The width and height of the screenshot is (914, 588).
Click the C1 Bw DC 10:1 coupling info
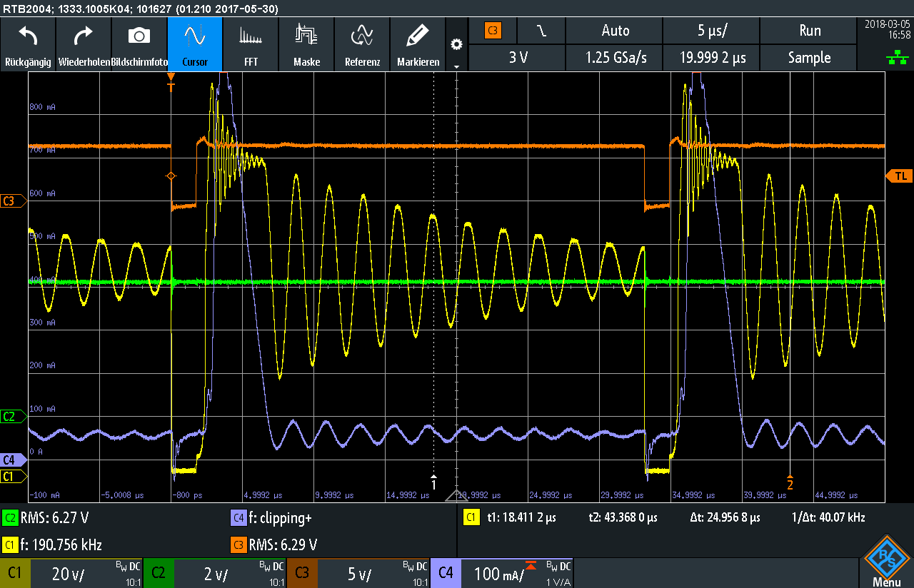pyautogui.click(x=129, y=573)
